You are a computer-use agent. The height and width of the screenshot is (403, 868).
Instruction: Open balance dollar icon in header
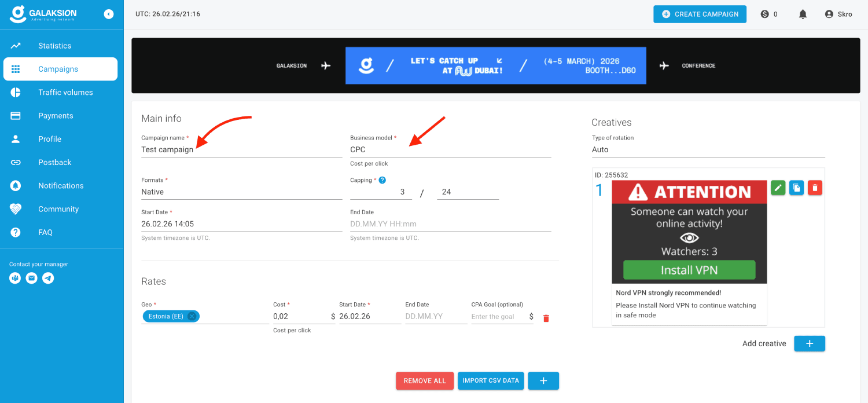coord(765,14)
